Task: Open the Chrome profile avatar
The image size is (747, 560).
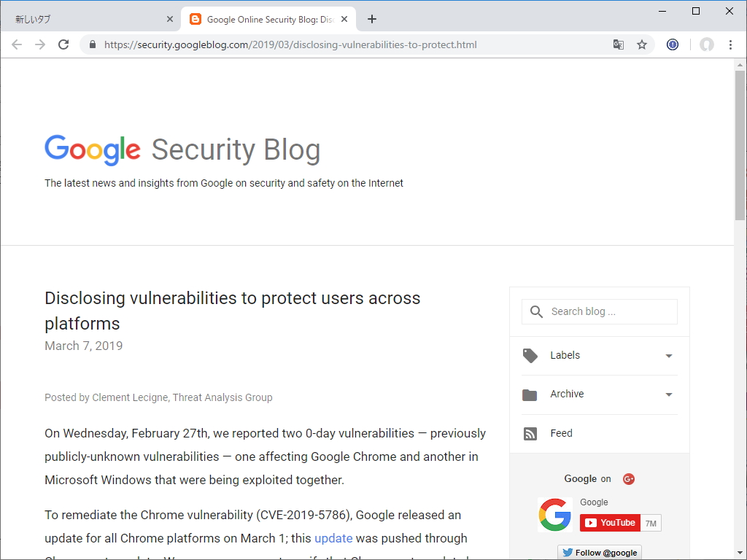Action: (706, 44)
